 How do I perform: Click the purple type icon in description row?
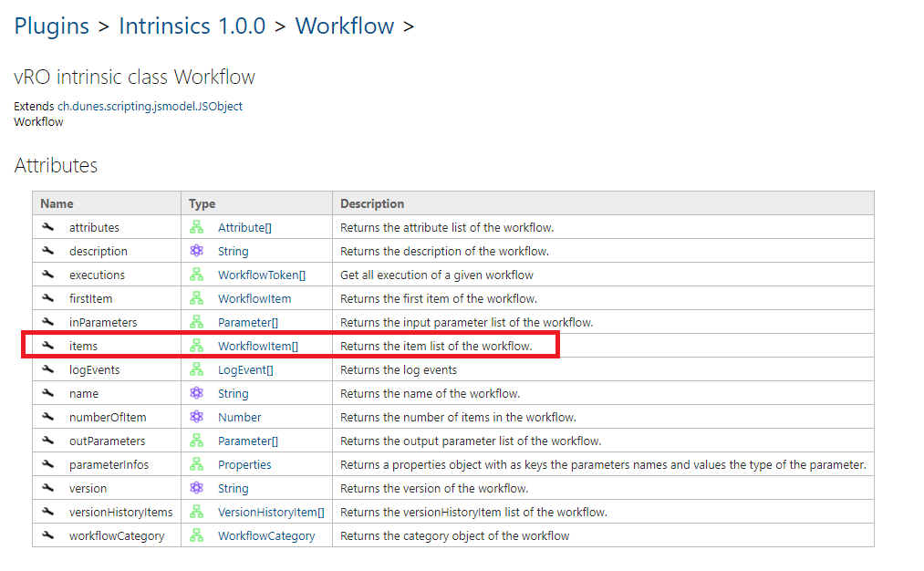[196, 251]
